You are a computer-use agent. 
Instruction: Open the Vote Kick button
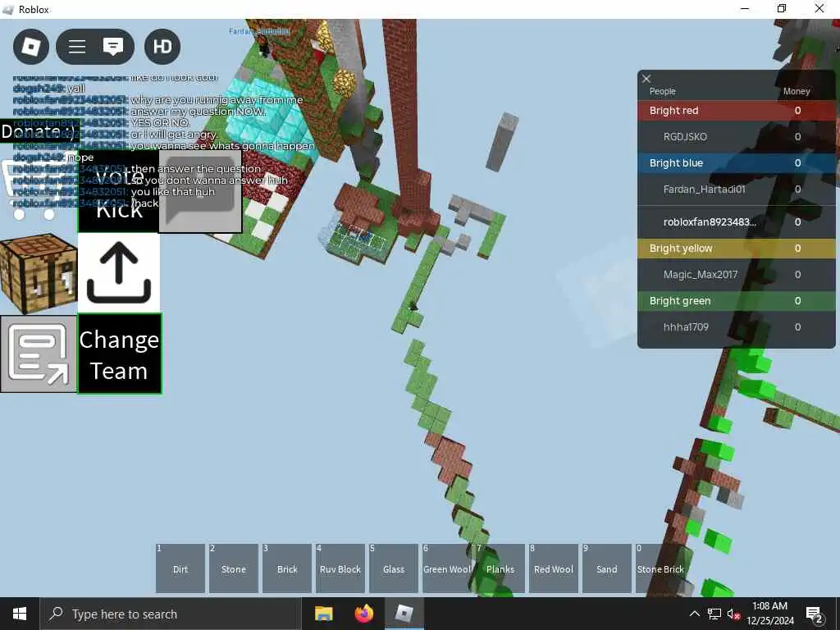[x=119, y=192]
